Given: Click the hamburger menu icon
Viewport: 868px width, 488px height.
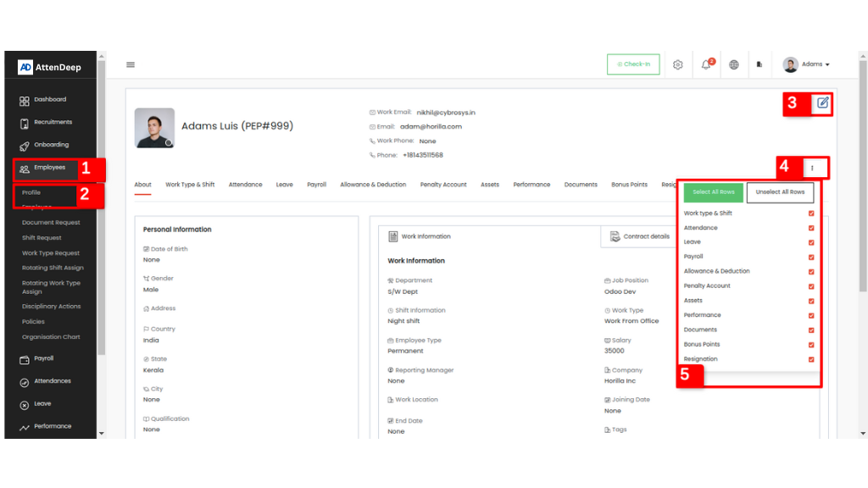Looking at the screenshot, I should pyautogui.click(x=131, y=64).
